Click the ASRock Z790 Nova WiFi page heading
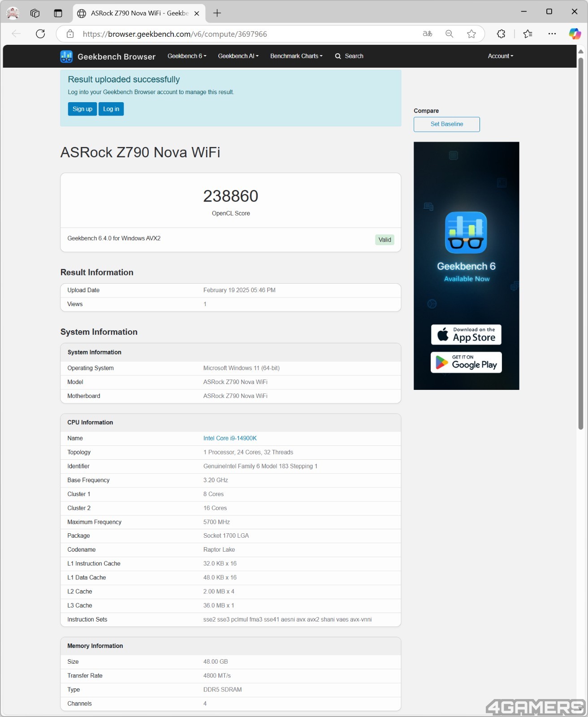 pos(140,152)
